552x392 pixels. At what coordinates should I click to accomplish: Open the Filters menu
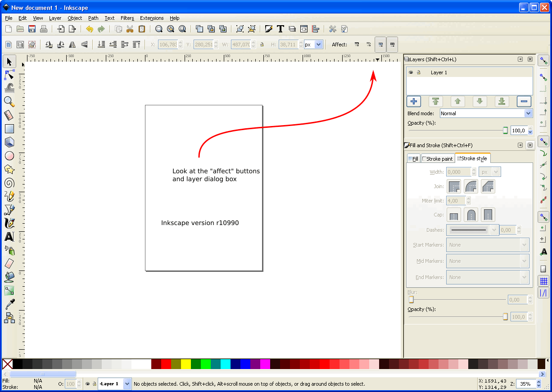pos(127,18)
